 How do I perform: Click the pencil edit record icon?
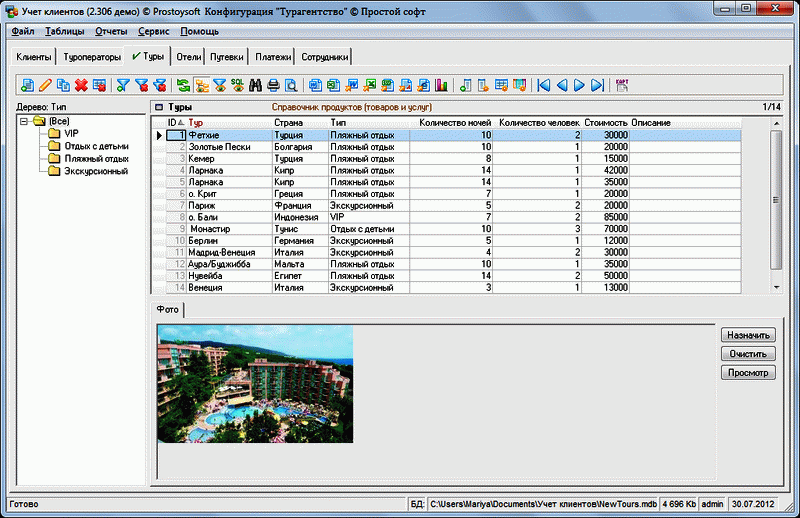(45, 85)
